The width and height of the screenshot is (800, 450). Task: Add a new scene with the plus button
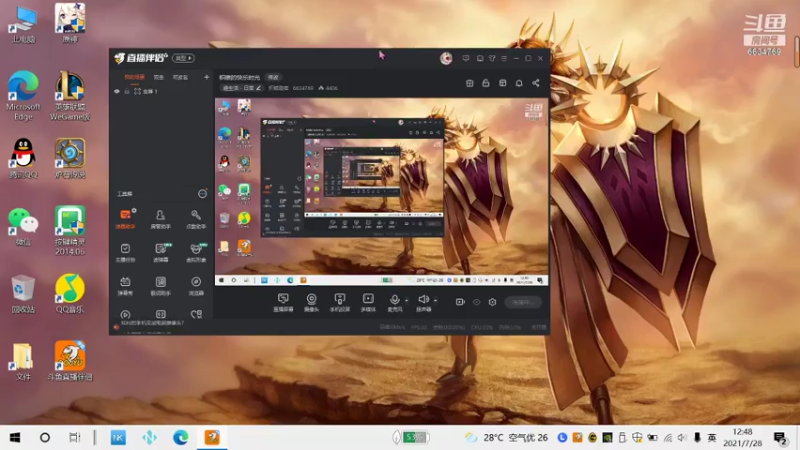(x=207, y=78)
